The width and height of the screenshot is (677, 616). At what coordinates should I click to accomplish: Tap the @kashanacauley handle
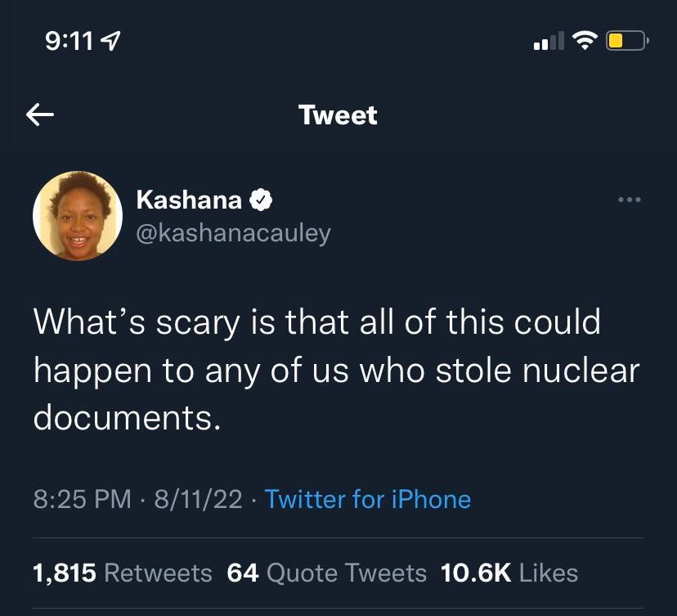pyautogui.click(x=233, y=233)
